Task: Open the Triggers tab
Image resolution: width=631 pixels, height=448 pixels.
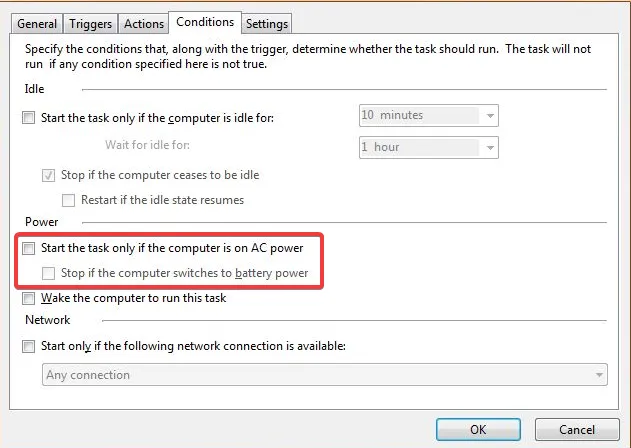Action: tap(91, 23)
